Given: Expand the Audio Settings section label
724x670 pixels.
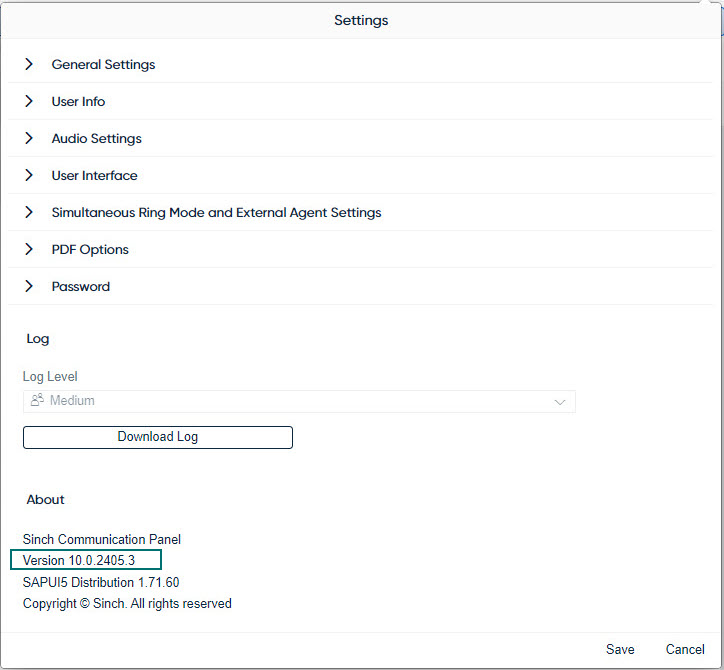Looking at the screenshot, I should click(97, 139).
